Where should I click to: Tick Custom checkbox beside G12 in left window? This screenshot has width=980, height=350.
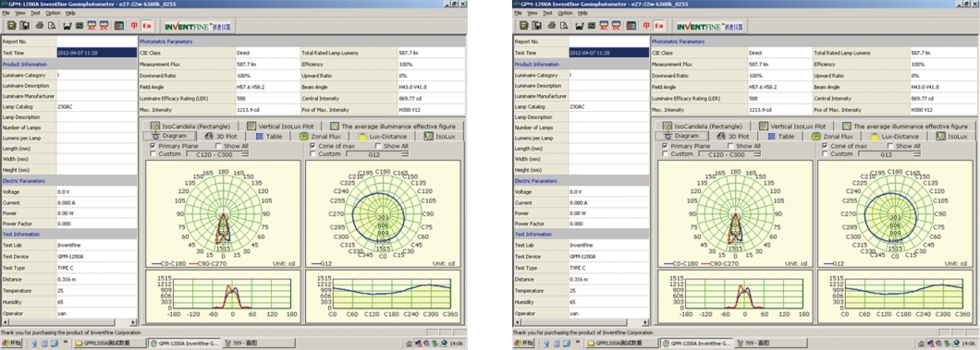[312, 153]
